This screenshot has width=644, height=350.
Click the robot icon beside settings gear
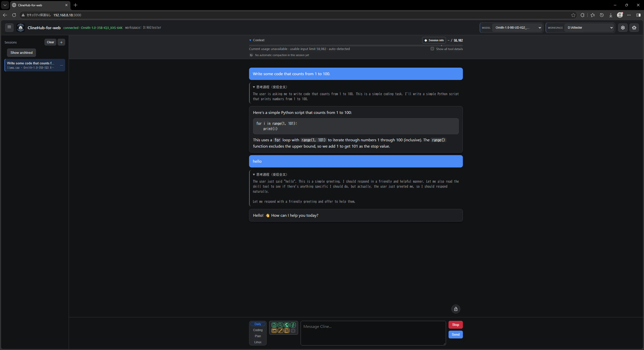634,28
